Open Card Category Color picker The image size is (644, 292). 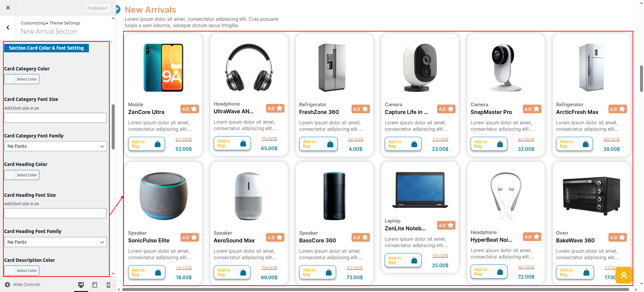pyautogui.click(x=22, y=79)
